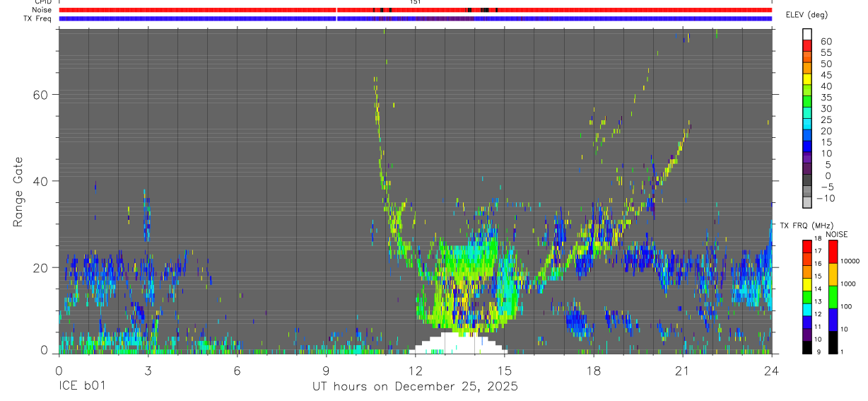The image size is (868, 401).
Task: Click the '13' label on the TX FRQ colorbar
Action: [818, 301]
